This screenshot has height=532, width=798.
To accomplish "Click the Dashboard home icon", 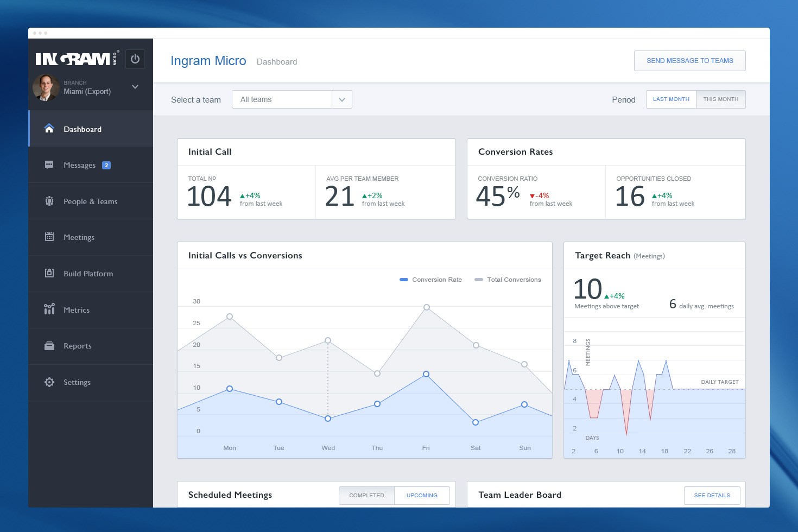I will tap(49, 129).
